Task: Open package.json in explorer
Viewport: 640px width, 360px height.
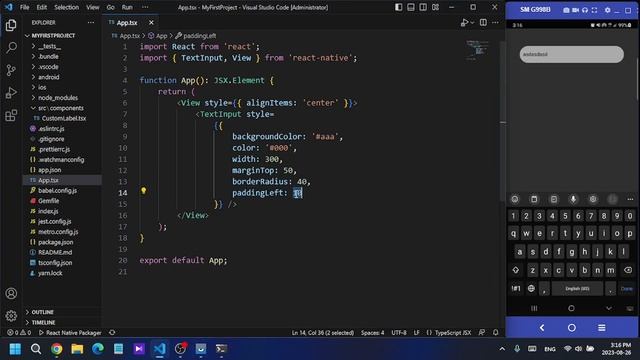Action: (x=56, y=242)
